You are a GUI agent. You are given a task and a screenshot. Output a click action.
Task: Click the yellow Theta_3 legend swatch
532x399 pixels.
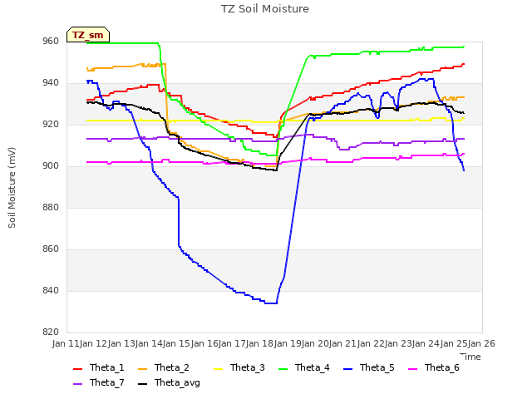tap(218, 369)
